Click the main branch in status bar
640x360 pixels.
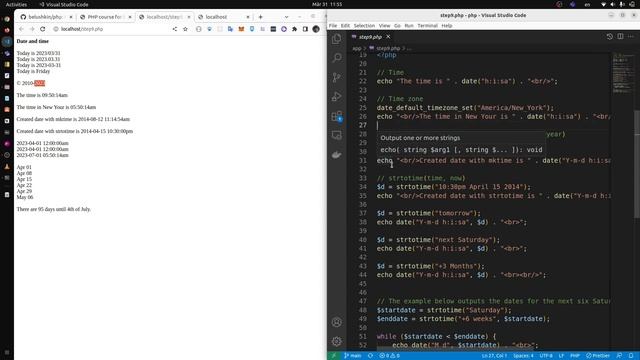click(x=353, y=356)
